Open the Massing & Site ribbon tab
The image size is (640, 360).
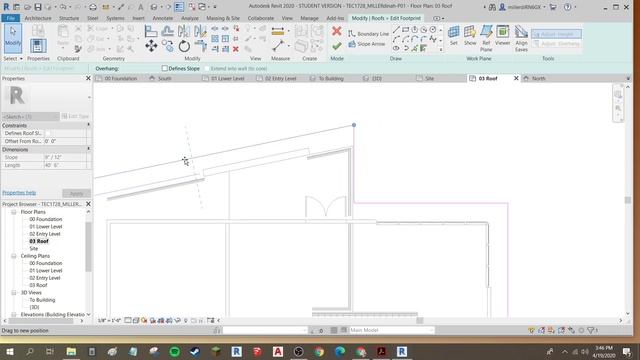223,18
